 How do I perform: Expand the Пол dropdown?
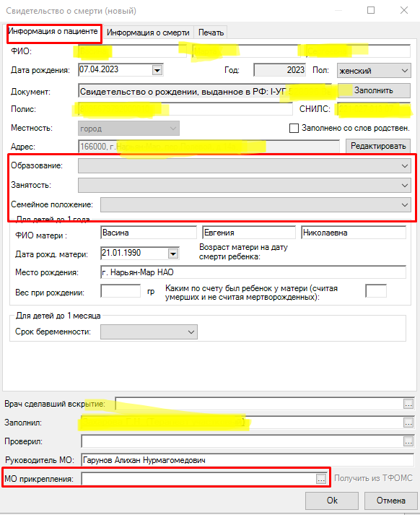tap(374, 71)
